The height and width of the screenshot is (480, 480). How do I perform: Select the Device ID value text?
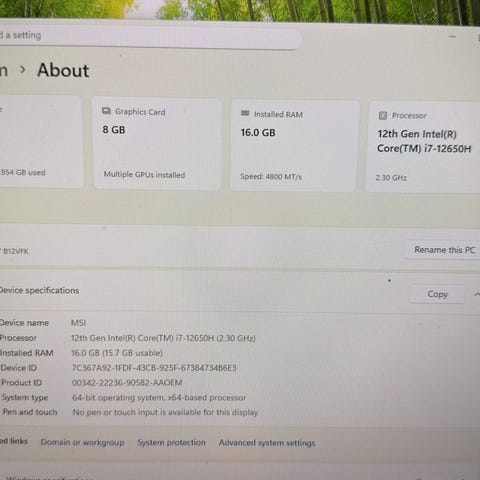(x=154, y=368)
